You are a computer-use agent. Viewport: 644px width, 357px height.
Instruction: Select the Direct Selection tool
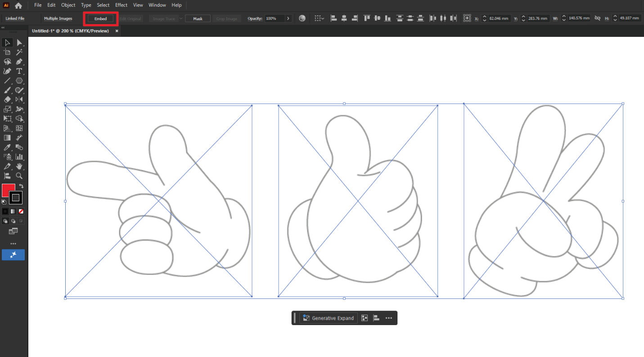pyautogui.click(x=19, y=43)
